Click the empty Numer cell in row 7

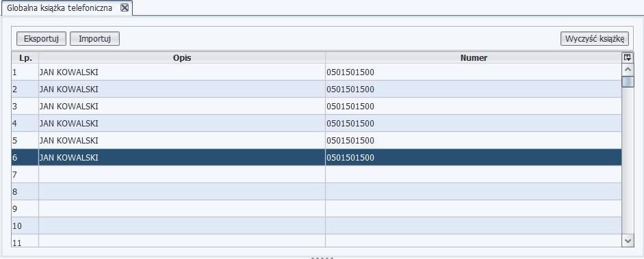[x=474, y=174]
